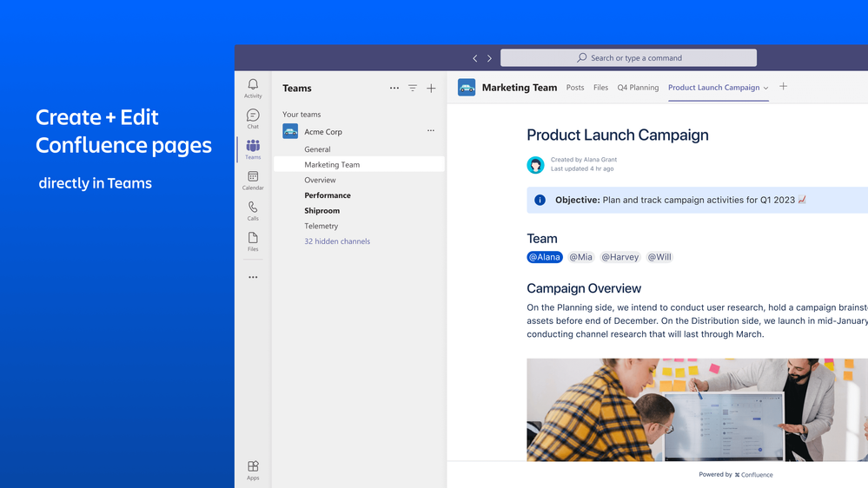Viewport: 868px width, 488px height.
Task: Switch to the Files tab
Action: coord(600,88)
